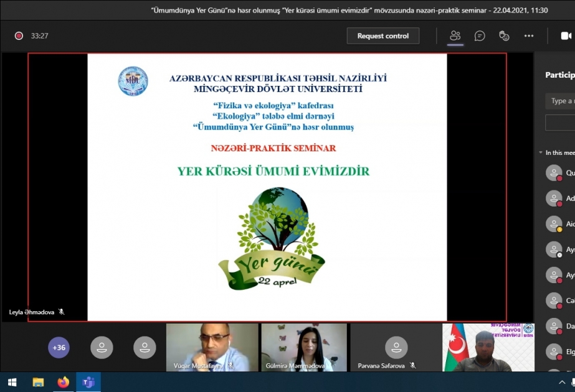575x392 pixels.
Task: Click the YER KÜRƏSİ ÜMUMİ EVİMİZDİR heading
Action: point(273,171)
